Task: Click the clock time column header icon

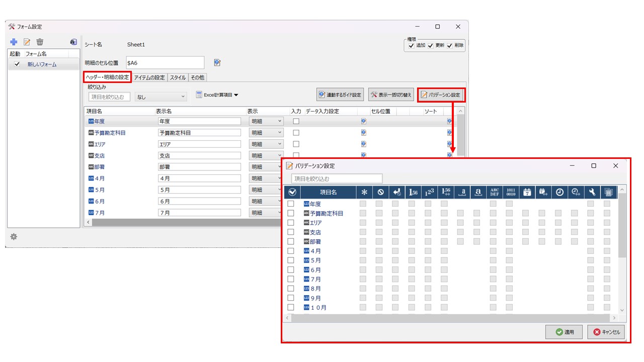Action: point(559,192)
